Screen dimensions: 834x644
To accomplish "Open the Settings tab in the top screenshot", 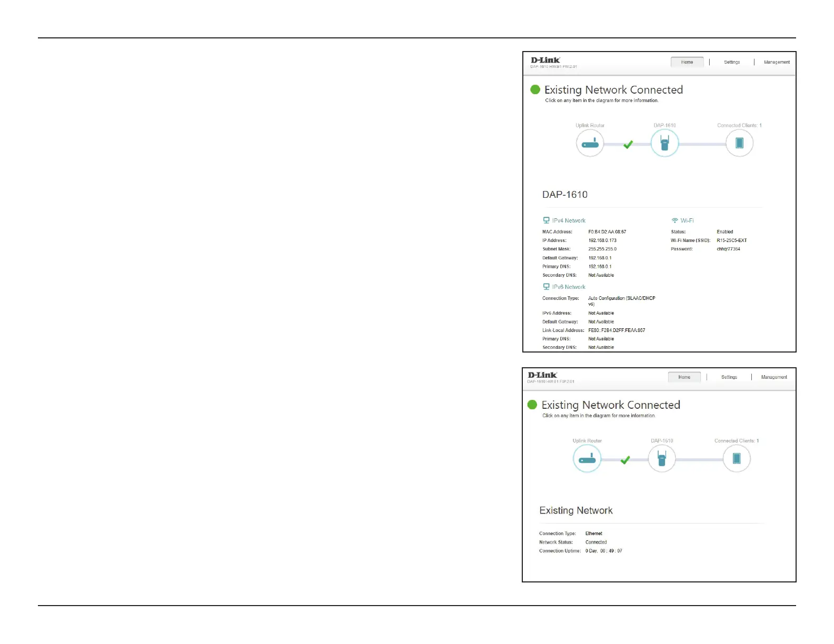I will (x=732, y=62).
